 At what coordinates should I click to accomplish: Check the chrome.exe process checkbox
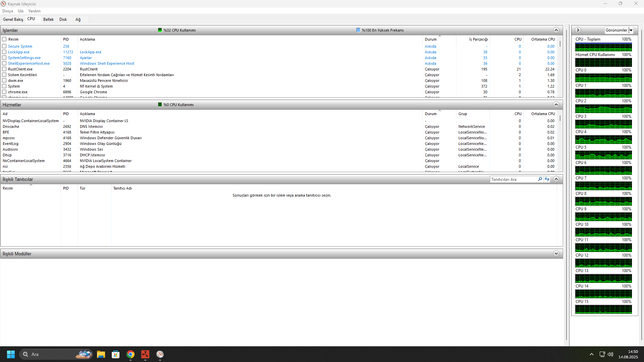pyautogui.click(x=4, y=92)
